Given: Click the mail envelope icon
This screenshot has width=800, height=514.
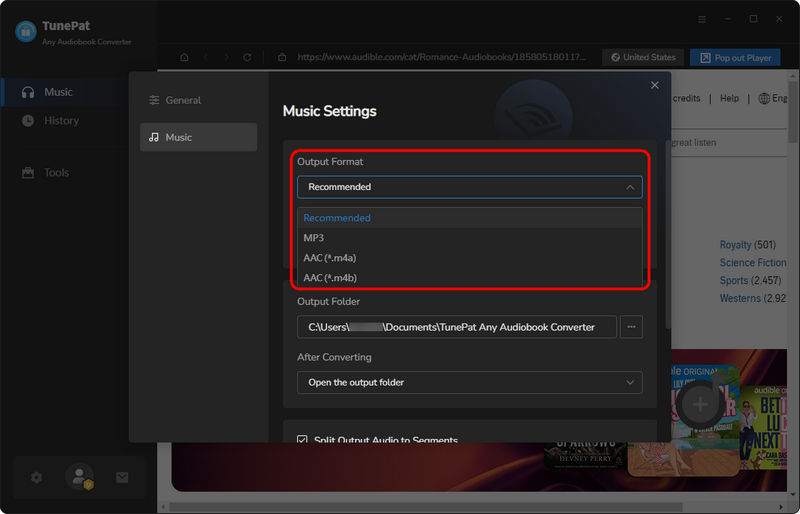Looking at the screenshot, I should 122,477.
